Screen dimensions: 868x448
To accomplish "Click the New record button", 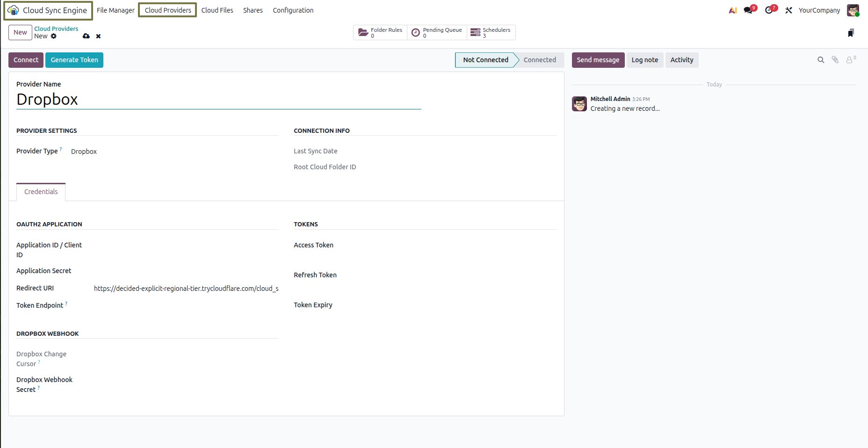I will [20, 32].
